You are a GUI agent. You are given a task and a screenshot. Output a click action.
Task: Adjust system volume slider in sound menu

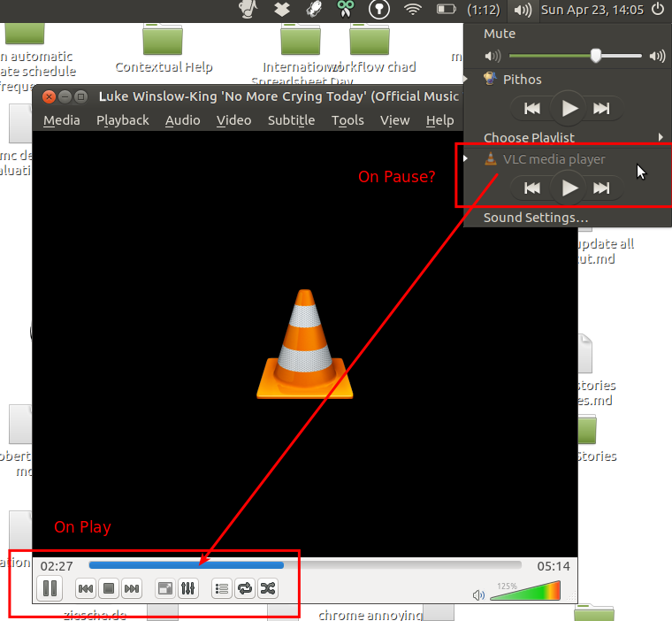pos(575,56)
